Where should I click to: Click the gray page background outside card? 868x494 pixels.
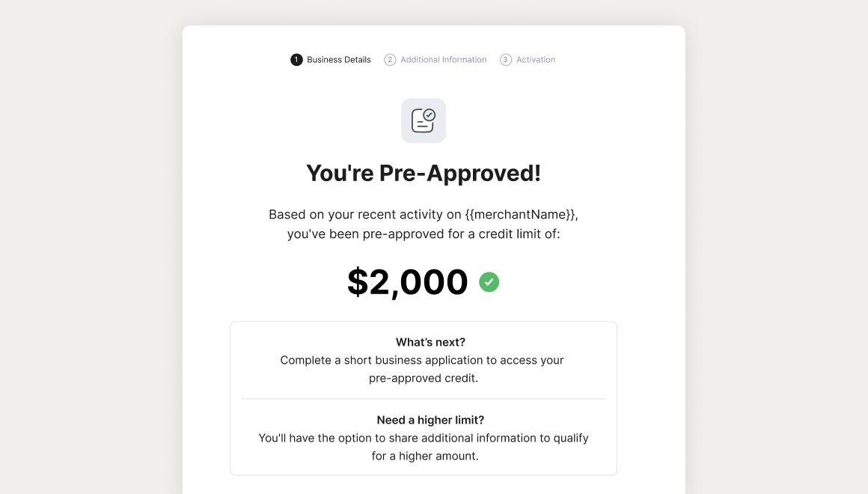tap(88, 249)
